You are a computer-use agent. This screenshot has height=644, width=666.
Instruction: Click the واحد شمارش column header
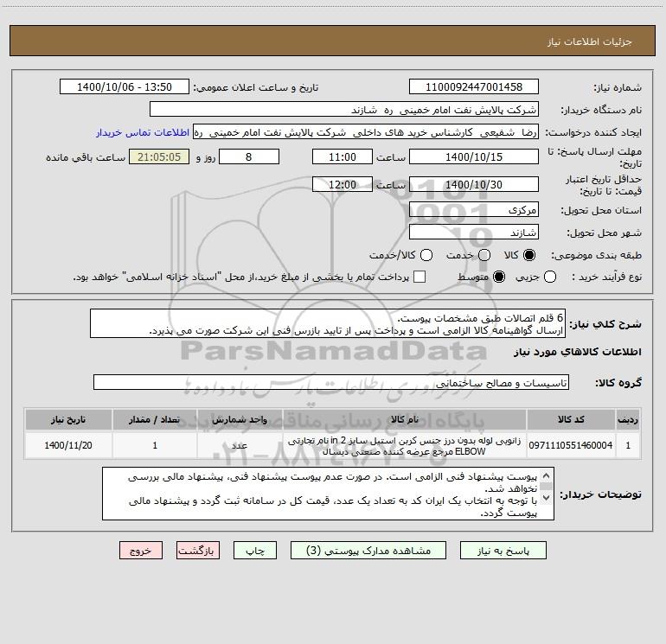pos(240,419)
